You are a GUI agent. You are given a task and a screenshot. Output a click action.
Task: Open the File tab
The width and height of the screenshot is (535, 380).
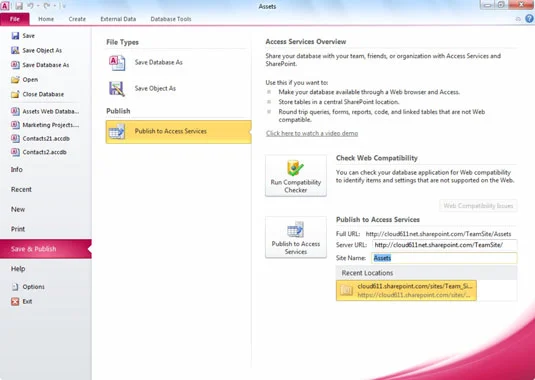(x=15, y=19)
